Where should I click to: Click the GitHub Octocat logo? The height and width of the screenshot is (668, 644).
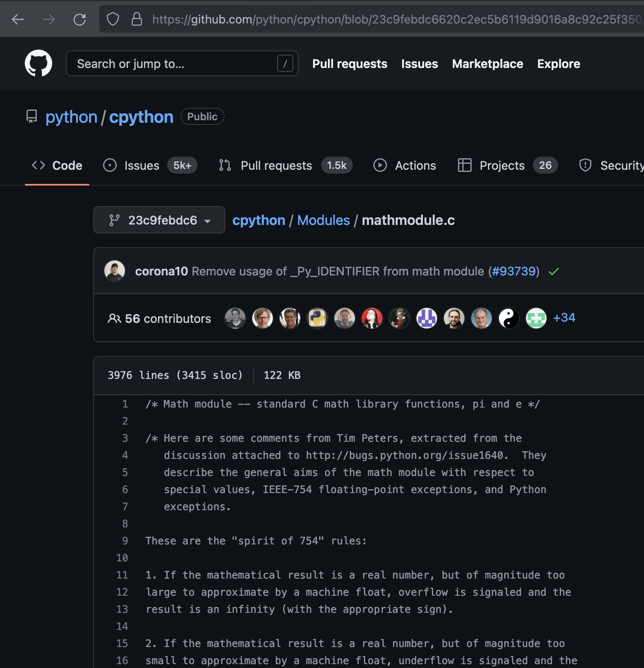tap(38, 63)
